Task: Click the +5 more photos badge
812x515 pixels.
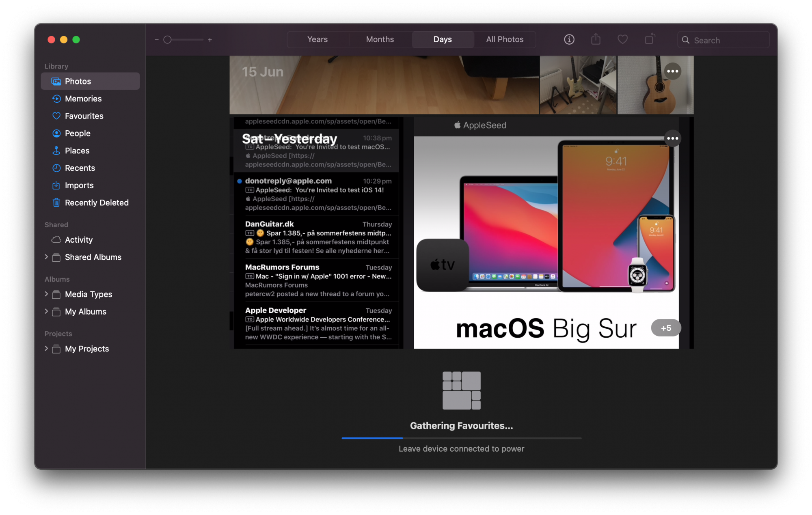Action: tap(665, 328)
